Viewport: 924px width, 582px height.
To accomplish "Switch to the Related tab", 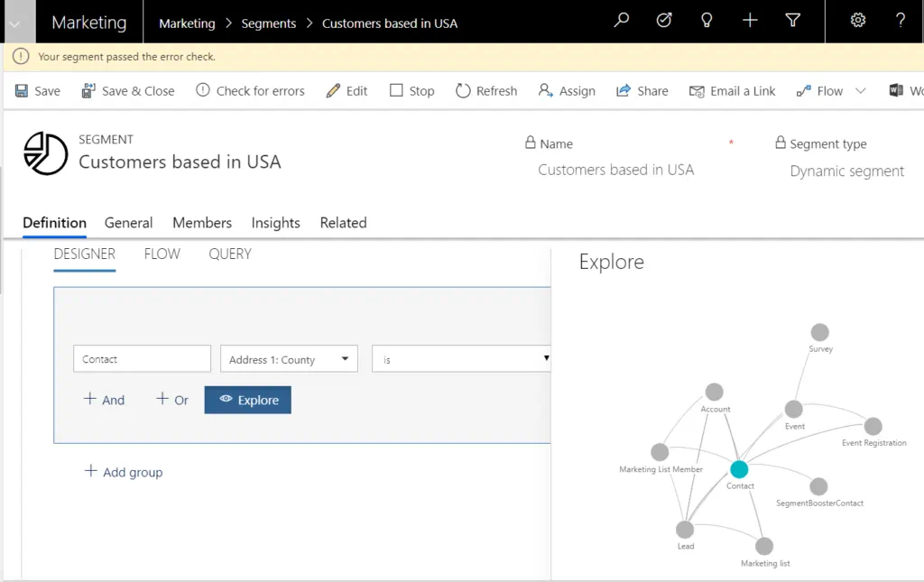I will [344, 223].
